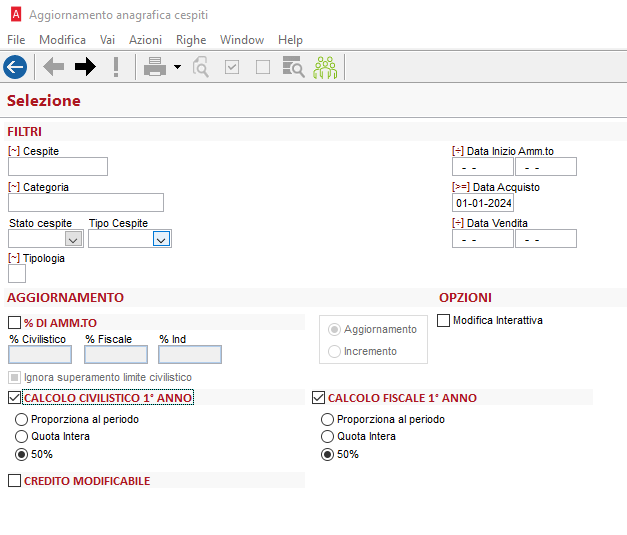Click the [÷] operator beside Data Inizio Amm.to
Viewport: 627px width, 535px height.
[x=458, y=151]
